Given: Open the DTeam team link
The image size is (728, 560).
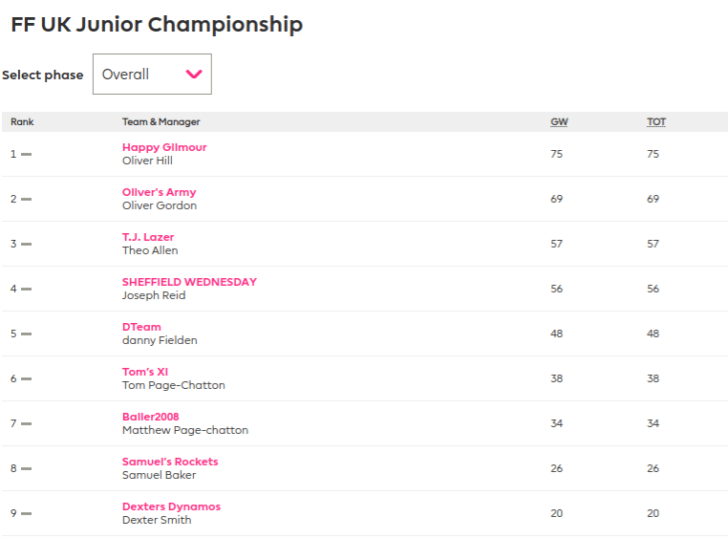Looking at the screenshot, I should (x=141, y=327).
